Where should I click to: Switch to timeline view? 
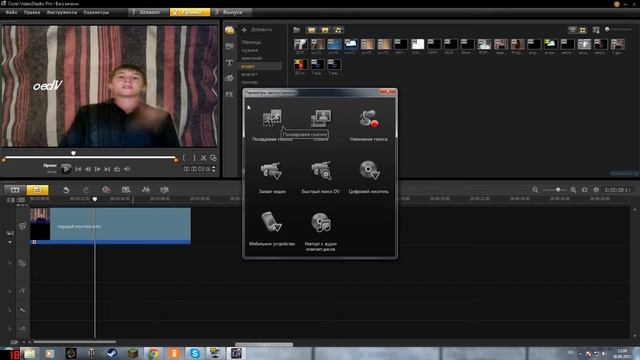(37, 190)
